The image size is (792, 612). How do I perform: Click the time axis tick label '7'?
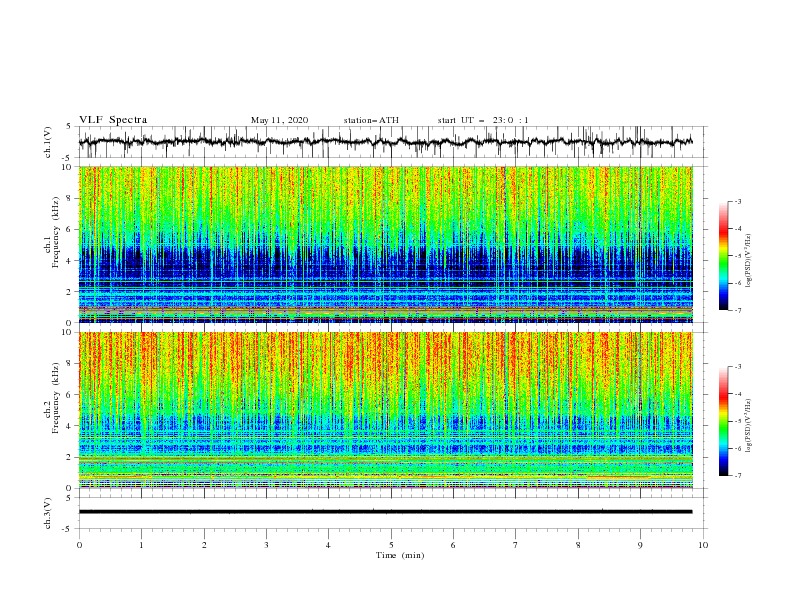[516, 545]
